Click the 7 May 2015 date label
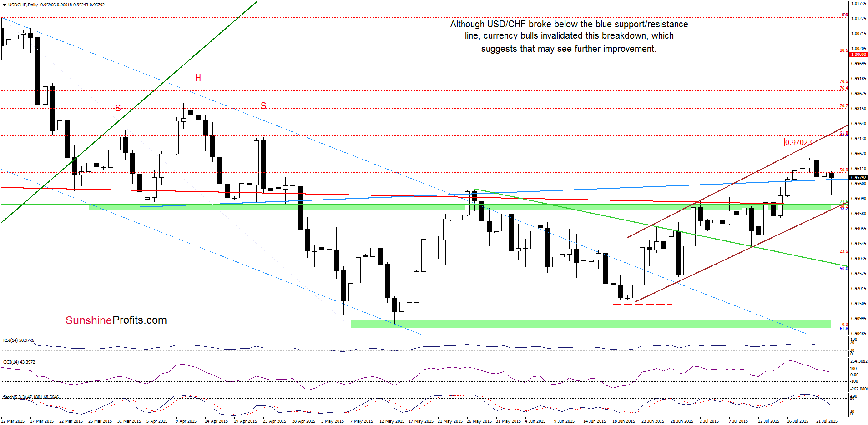Screen dimensions: 868x425 pos(362,421)
